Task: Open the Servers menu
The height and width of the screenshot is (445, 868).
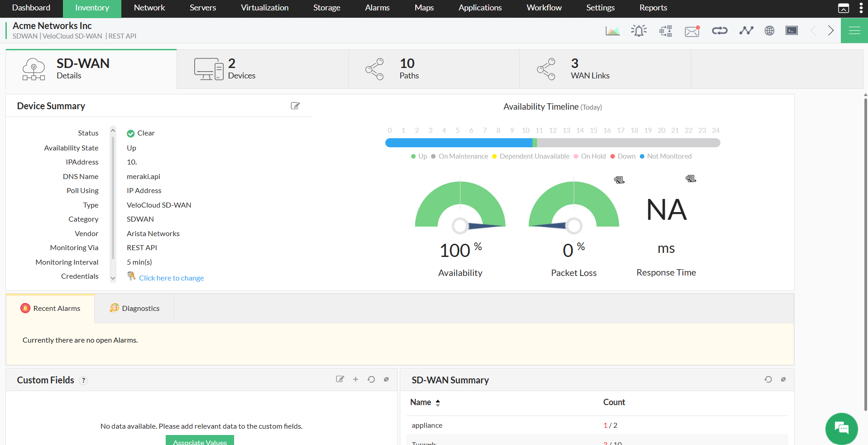Action: tap(203, 8)
